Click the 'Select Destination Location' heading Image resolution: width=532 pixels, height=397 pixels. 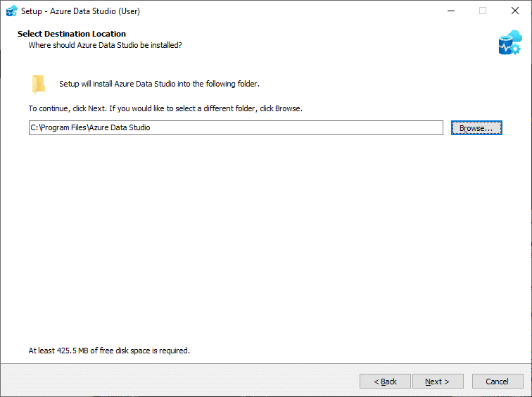point(72,34)
